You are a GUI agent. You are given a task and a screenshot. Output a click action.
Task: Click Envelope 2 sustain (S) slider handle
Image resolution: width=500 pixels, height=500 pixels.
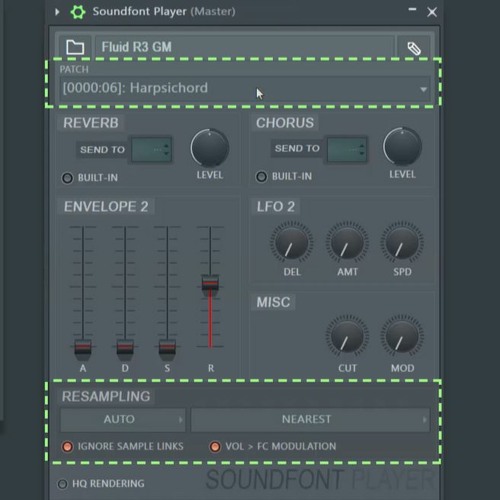[167, 349]
